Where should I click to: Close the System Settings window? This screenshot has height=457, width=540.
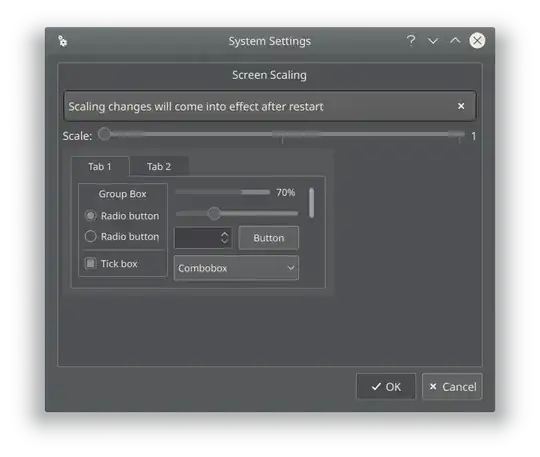477,41
